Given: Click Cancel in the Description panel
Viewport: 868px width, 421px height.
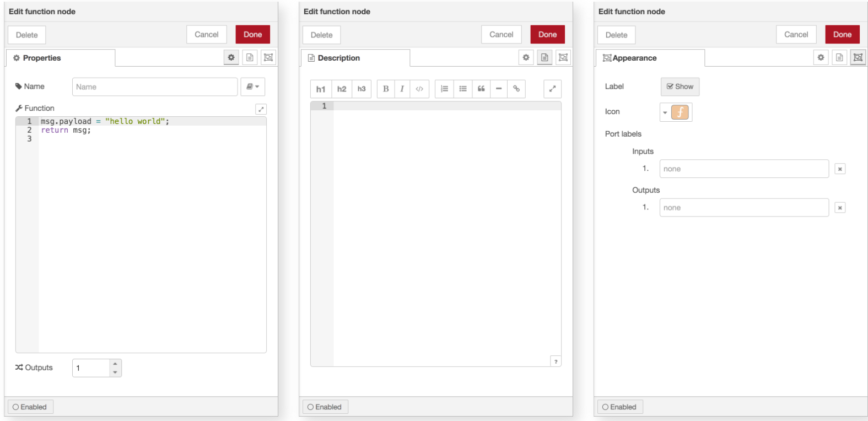Looking at the screenshot, I should [x=502, y=34].
